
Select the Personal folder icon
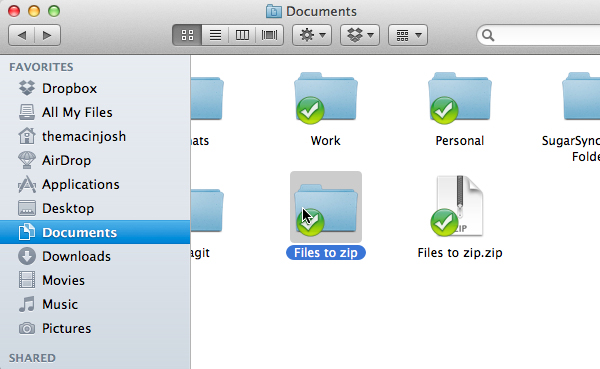coord(460,98)
